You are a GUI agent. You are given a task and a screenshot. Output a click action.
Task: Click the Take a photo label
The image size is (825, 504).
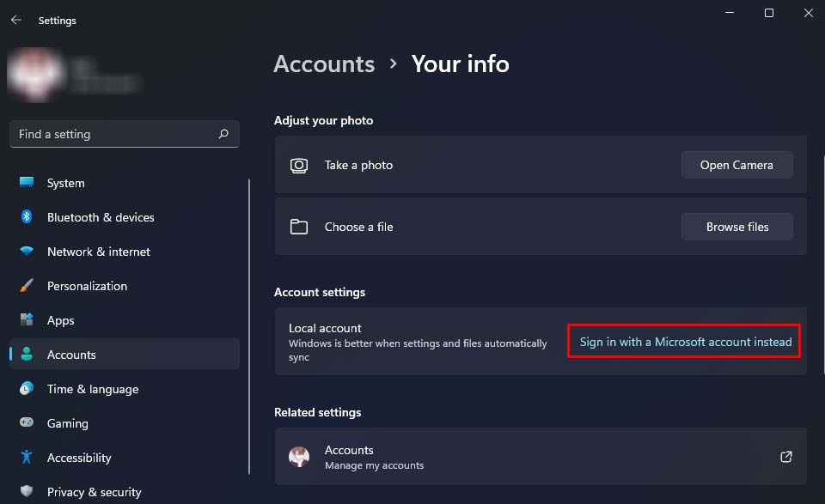click(x=358, y=165)
